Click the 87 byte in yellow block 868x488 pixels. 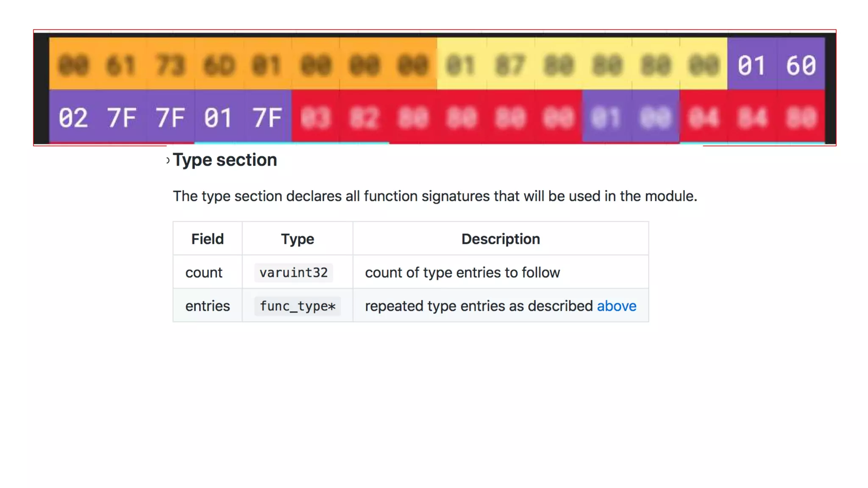pyautogui.click(x=510, y=66)
